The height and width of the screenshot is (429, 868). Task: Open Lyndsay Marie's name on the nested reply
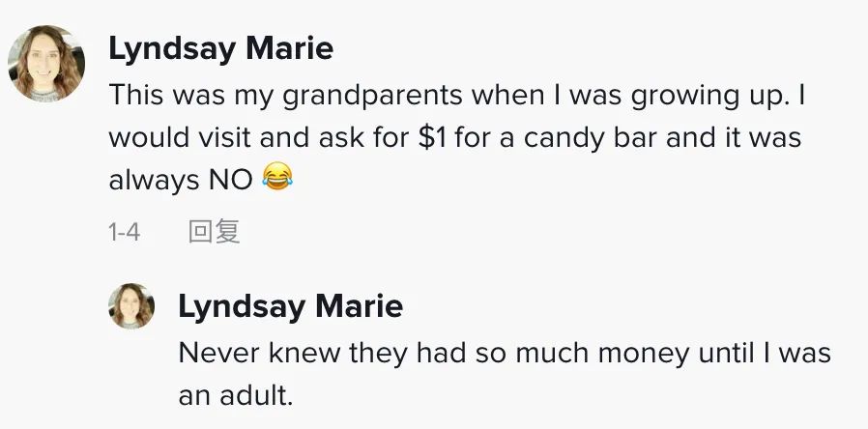pyautogui.click(x=291, y=306)
